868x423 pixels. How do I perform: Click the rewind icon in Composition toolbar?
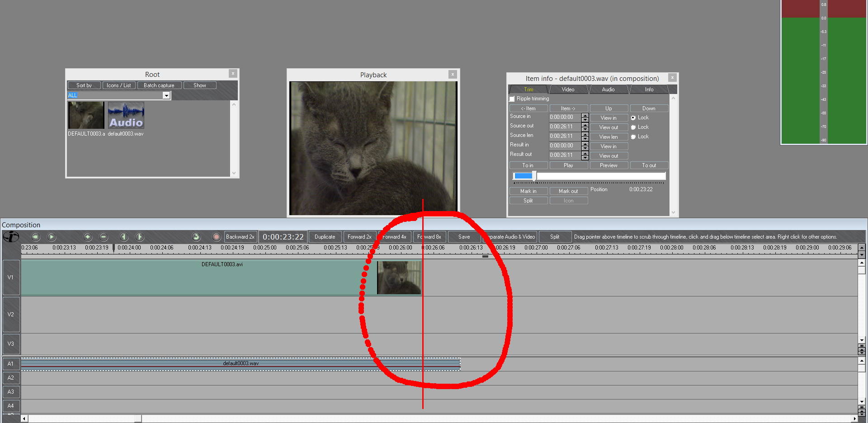click(x=36, y=237)
